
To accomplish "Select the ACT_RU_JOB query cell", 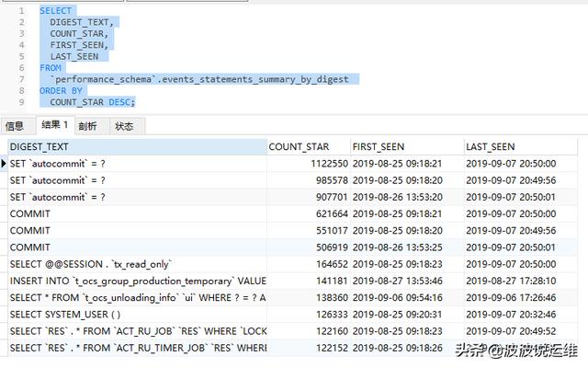I will point(137,331).
